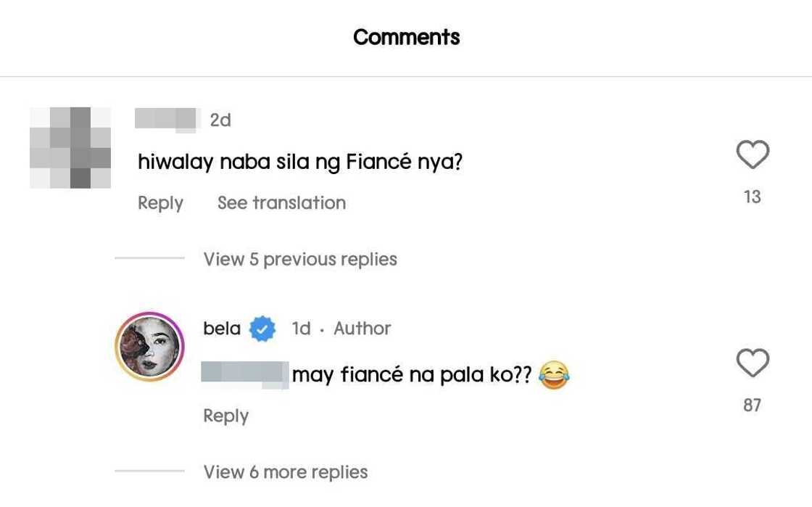This screenshot has width=812, height=507.
Task: Open bela's profile picture
Action: click(149, 347)
